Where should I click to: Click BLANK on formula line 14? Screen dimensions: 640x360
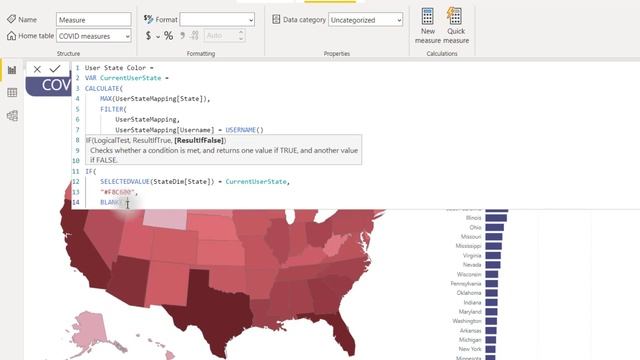click(x=111, y=202)
